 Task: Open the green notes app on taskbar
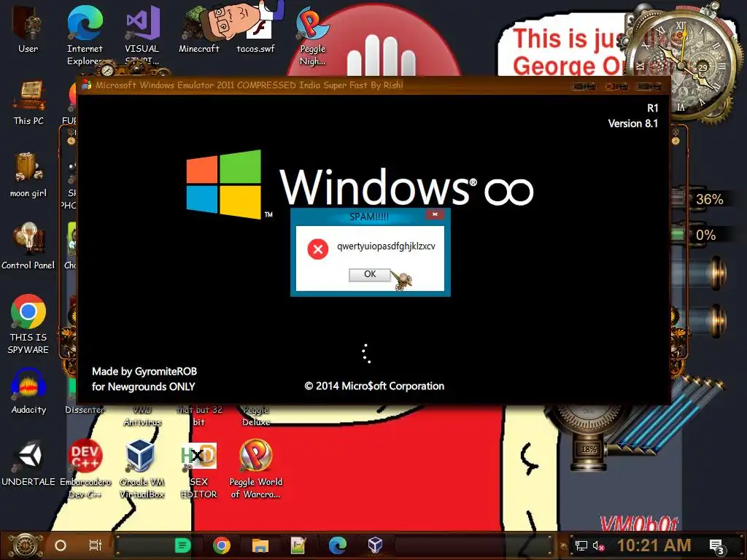coord(182,545)
